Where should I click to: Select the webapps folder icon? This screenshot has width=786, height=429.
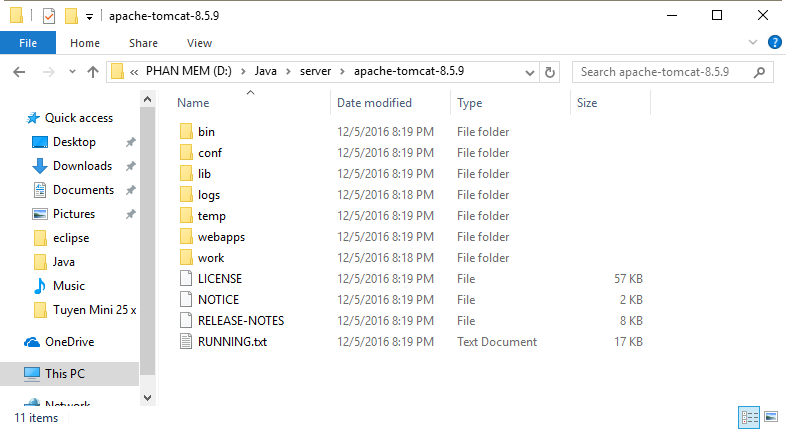pyautogui.click(x=186, y=237)
